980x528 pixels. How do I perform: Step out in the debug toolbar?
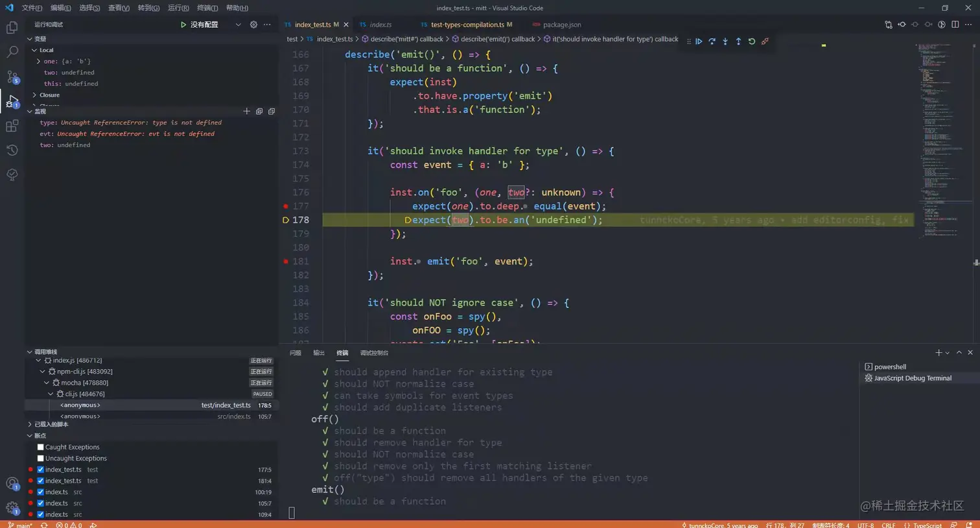[738, 42]
